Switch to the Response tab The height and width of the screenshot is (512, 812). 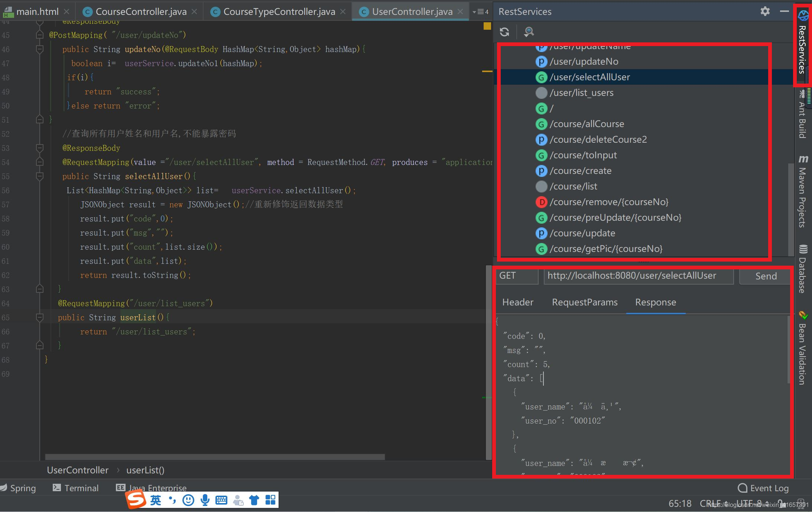click(x=656, y=302)
